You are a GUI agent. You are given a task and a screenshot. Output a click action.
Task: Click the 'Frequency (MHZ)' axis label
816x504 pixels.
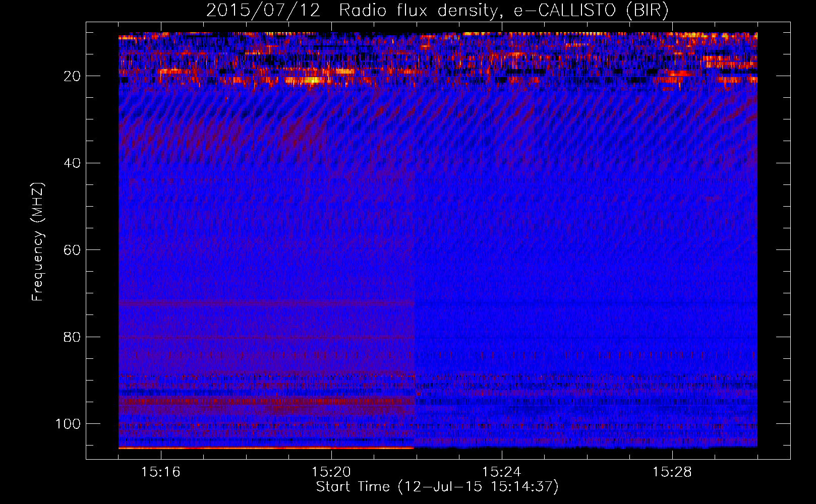pyautogui.click(x=38, y=242)
